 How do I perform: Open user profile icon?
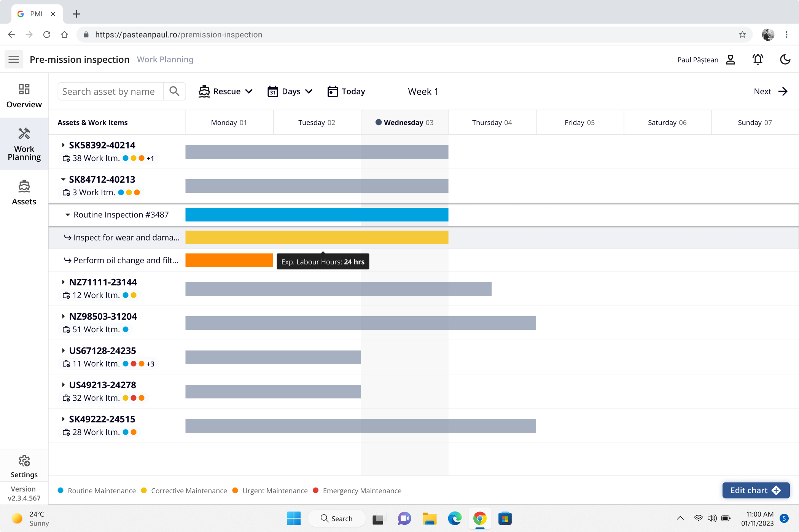[x=731, y=59]
